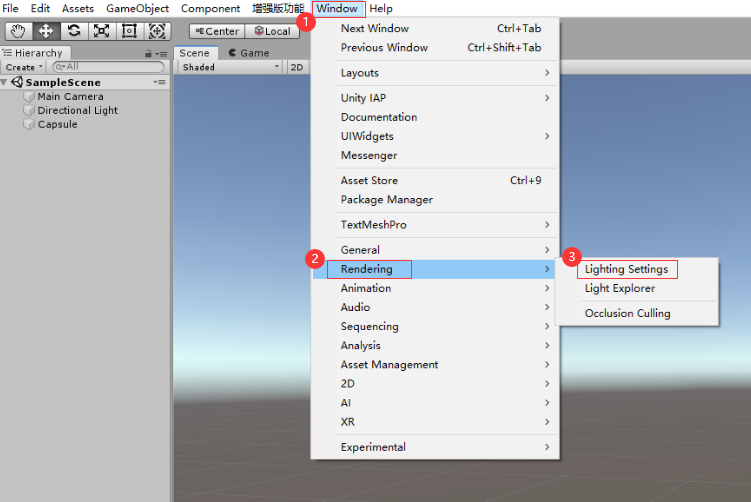Open the Asset Store window

pos(435,181)
